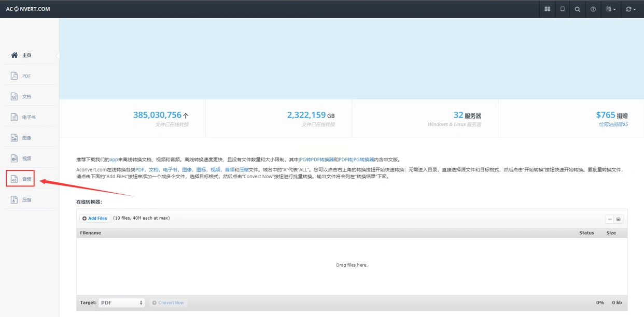Click the ACONVERT.COM logo

click(x=28, y=9)
